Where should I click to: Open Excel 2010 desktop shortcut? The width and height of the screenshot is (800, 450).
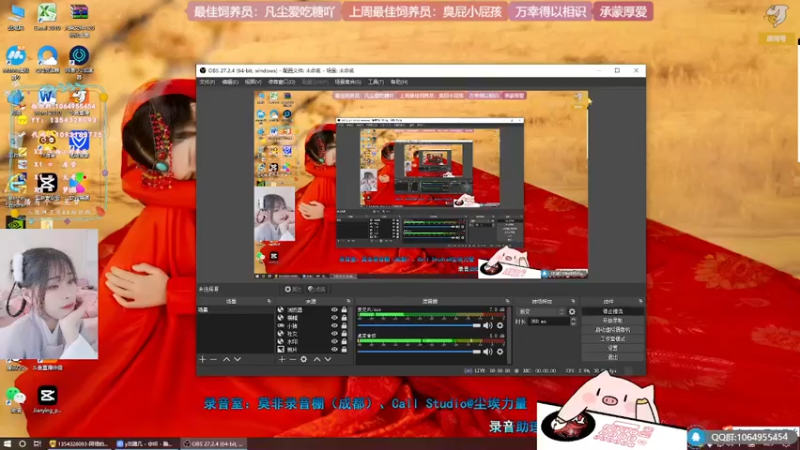click(47, 17)
